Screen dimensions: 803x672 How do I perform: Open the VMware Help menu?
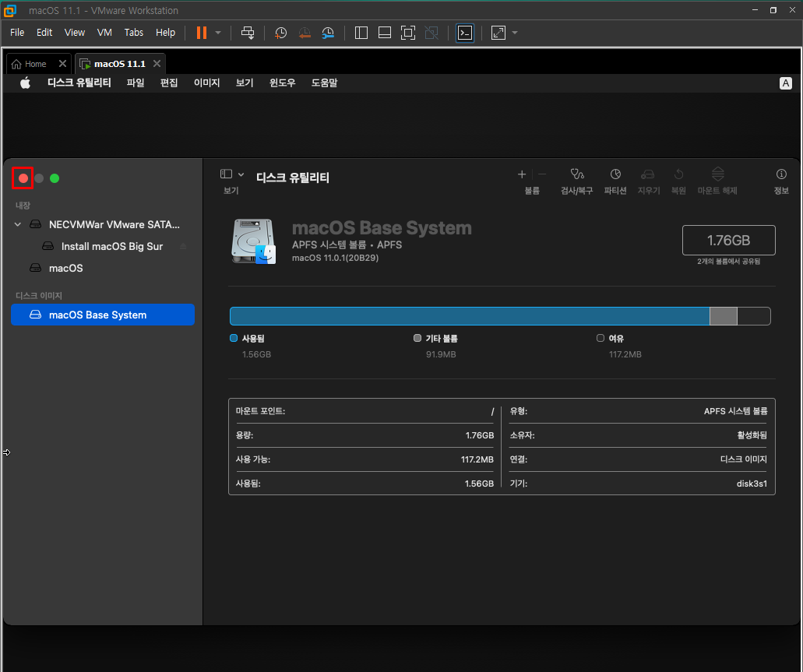point(165,32)
